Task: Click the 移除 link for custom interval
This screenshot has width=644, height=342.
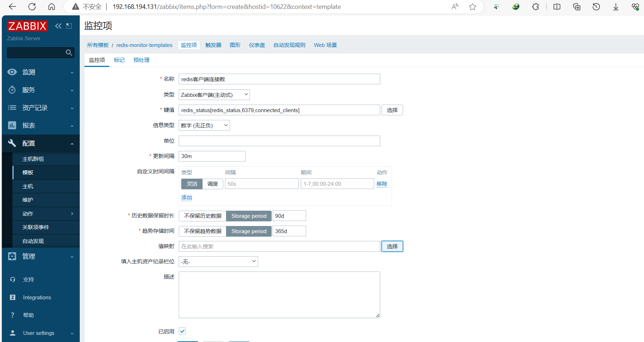Action: click(382, 184)
